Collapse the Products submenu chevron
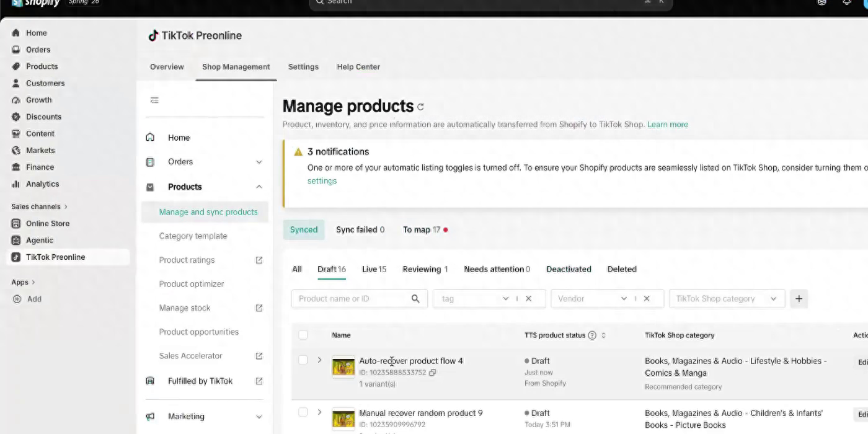The width and height of the screenshot is (868, 434). click(259, 187)
